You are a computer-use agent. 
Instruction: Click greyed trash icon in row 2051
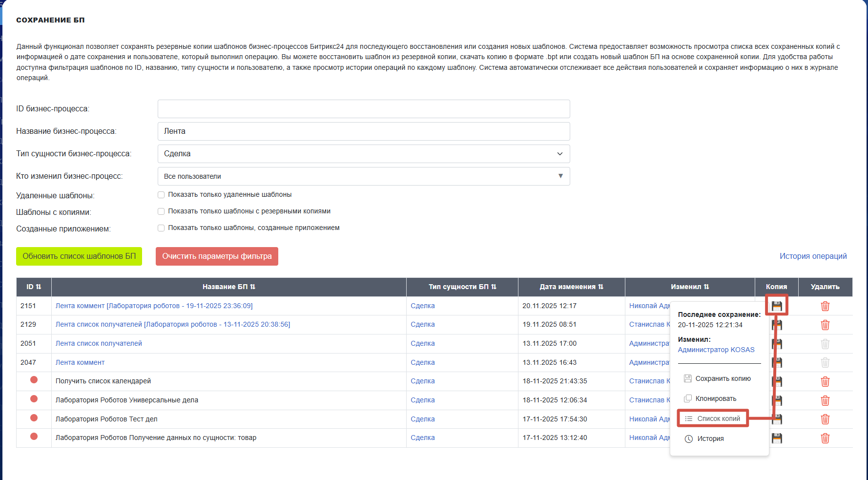coord(825,344)
